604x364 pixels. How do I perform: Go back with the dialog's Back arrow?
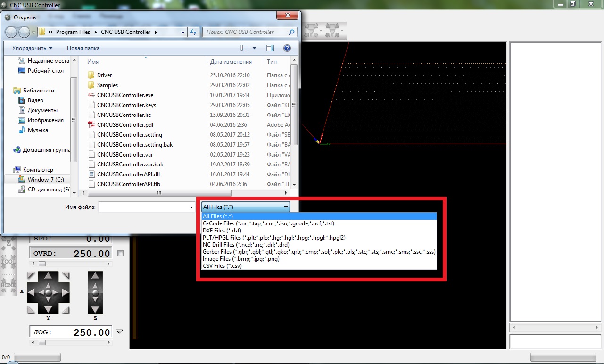[x=11, y=32]
